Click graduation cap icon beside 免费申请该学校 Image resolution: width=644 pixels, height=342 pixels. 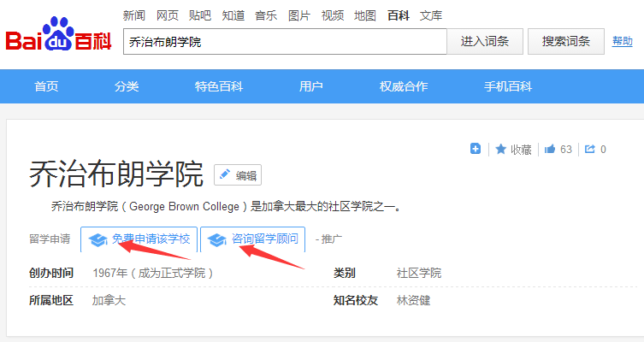tap(97, 239)
